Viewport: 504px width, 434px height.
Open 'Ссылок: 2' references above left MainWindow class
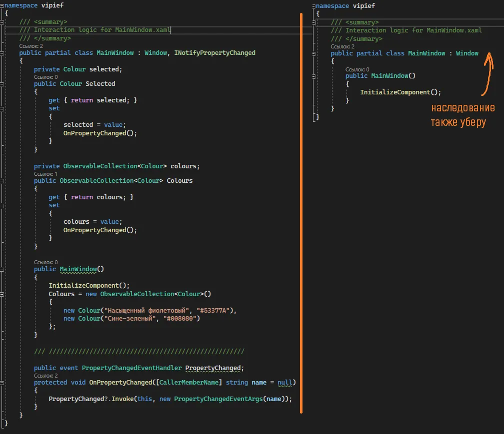pos(31,46)
